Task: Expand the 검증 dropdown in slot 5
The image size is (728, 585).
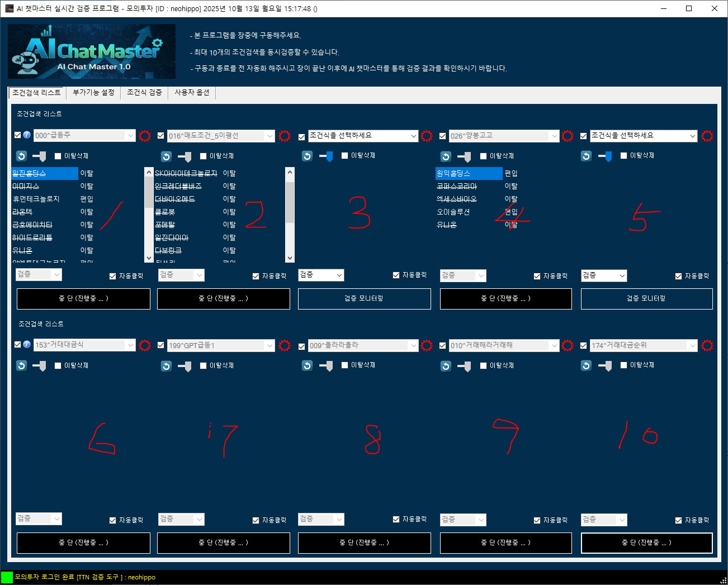Action: pos(604,275)
